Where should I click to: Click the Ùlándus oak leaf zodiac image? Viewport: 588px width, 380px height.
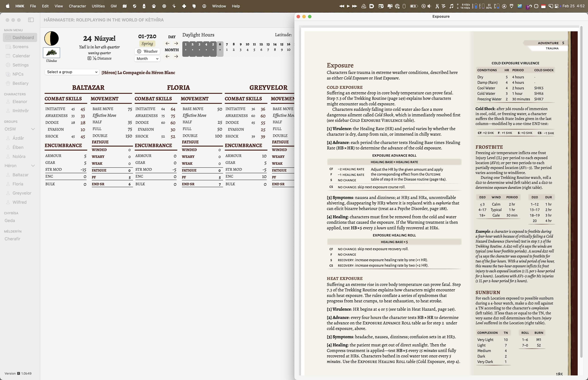(x=51, y=53)
